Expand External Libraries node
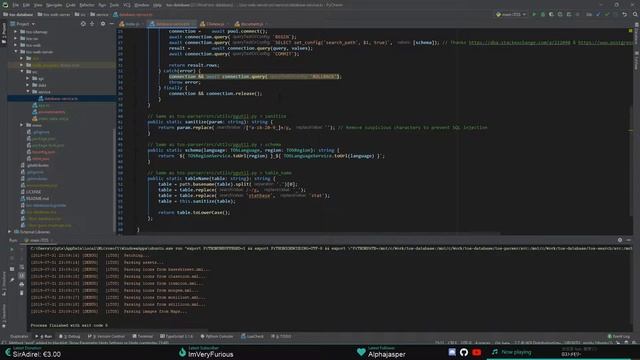This screenshot has width=640, height=360. pos(10,232)
